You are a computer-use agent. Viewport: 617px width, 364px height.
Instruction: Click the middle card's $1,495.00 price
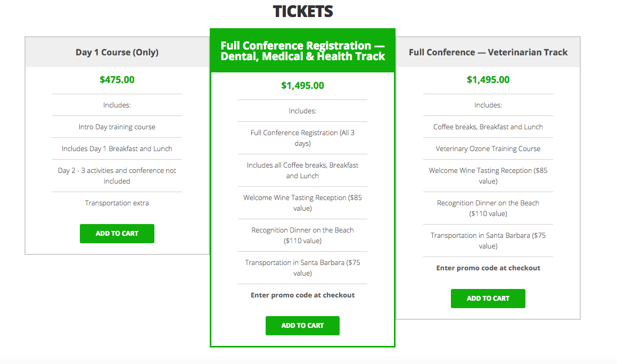point(302,86)
